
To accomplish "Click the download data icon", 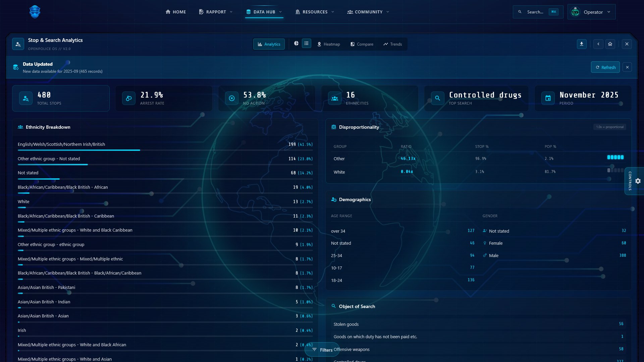I will coord(582,44).
